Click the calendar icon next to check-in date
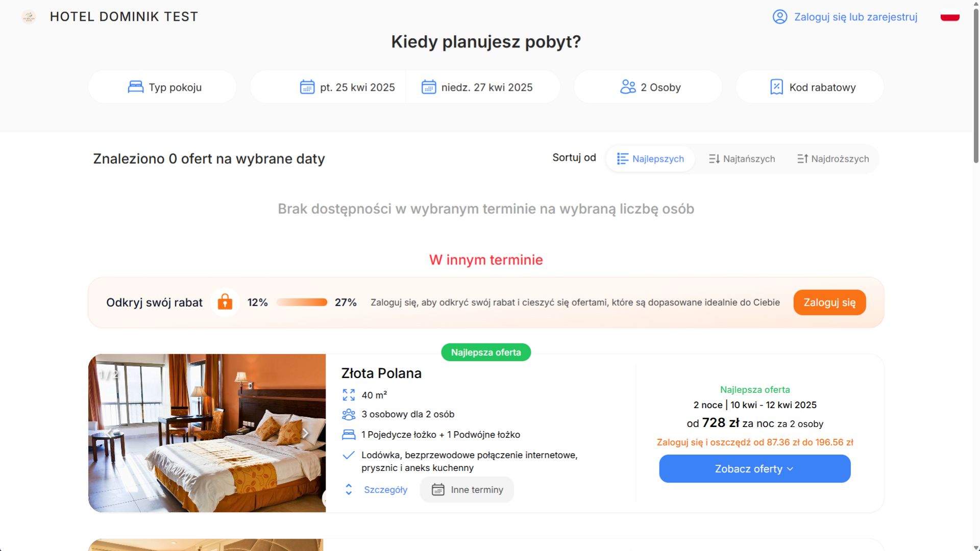This screenshot has height=551, width=980. coord(307,87)
